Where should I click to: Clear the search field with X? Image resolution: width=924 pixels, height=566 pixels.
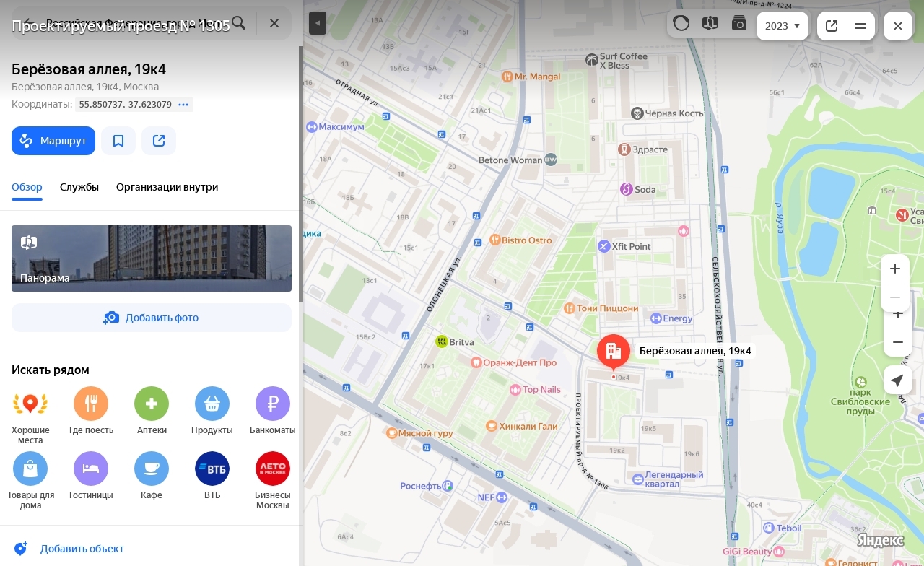(x=274, y=23)
